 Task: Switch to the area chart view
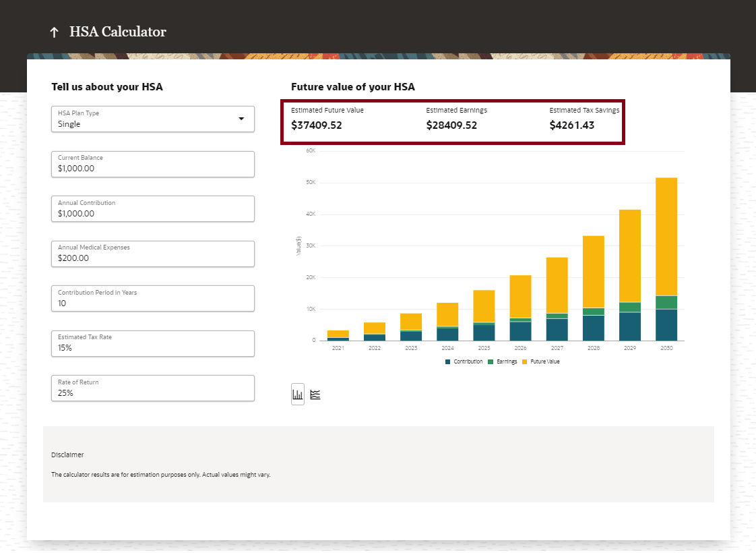315,395
